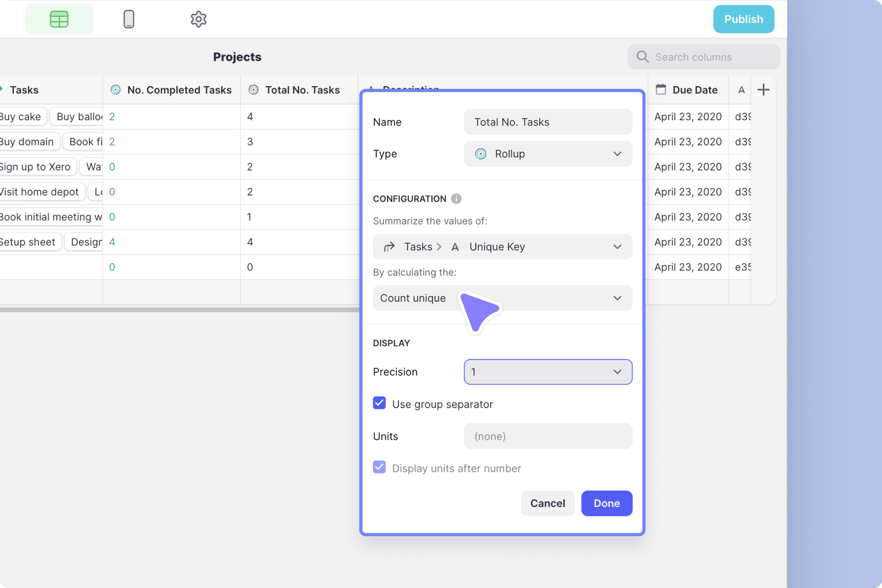882x588 pixels.
Task: Confirm with the Done button
Action: [x=606, y=503]
